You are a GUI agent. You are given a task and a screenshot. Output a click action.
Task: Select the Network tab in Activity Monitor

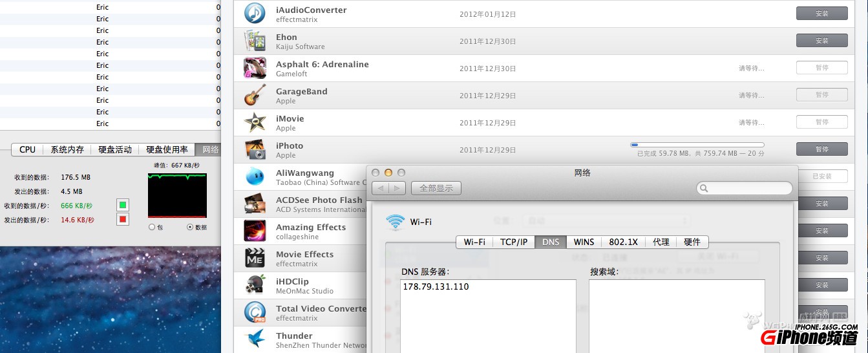208,149
